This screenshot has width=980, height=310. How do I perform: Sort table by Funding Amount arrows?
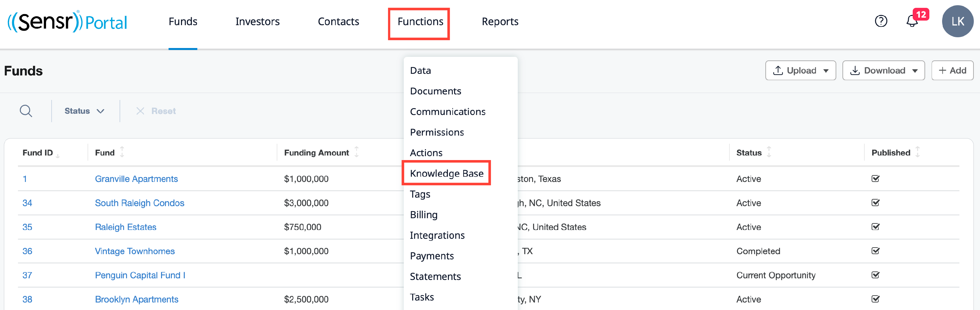point(356,152)
